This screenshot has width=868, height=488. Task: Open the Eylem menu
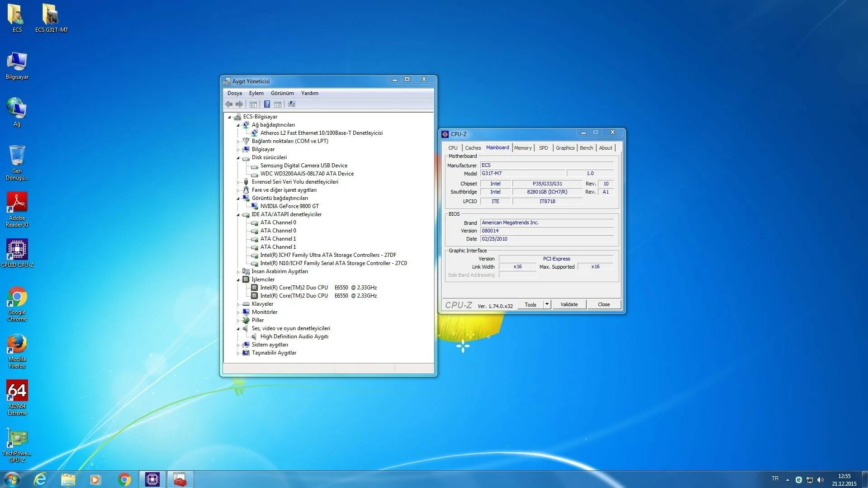click(x=256, y=93)
